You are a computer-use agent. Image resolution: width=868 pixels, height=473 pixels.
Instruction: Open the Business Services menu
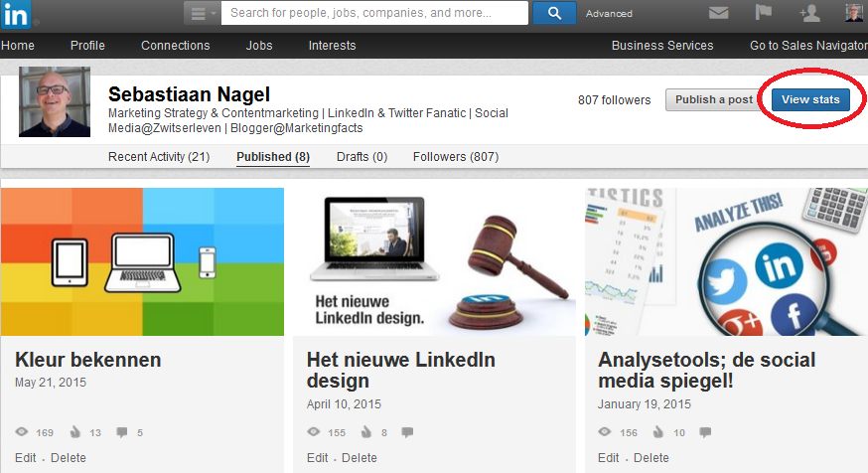pos(661,46)
